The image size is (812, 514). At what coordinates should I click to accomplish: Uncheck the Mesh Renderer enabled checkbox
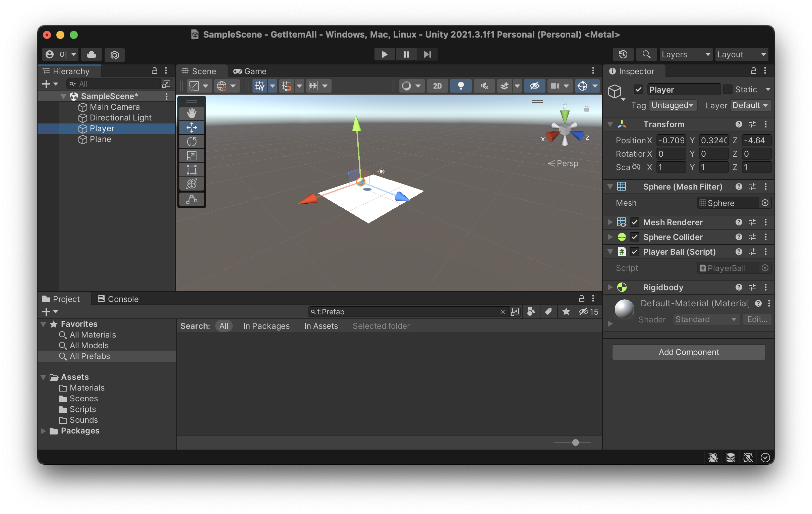click(634, 222)
